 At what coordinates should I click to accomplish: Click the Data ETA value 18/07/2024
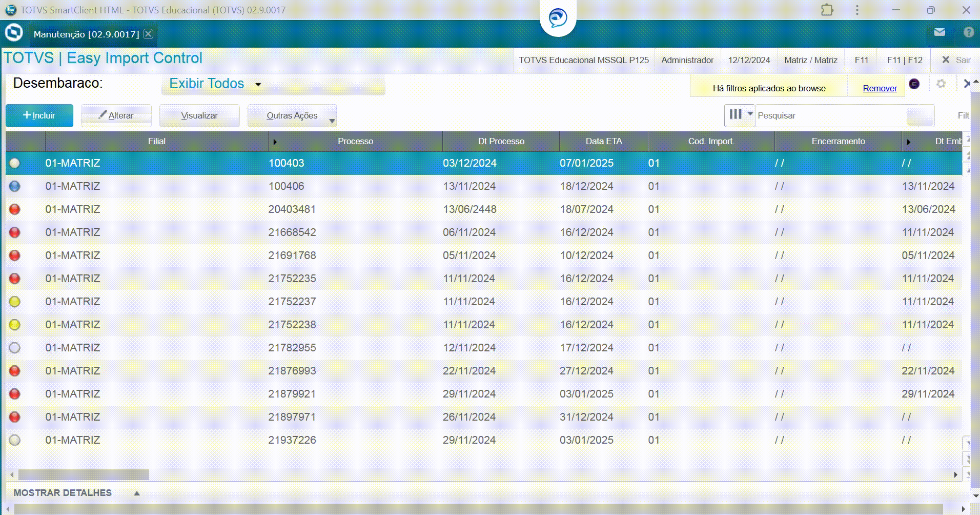pyautogui.click(x=586, y=209)
